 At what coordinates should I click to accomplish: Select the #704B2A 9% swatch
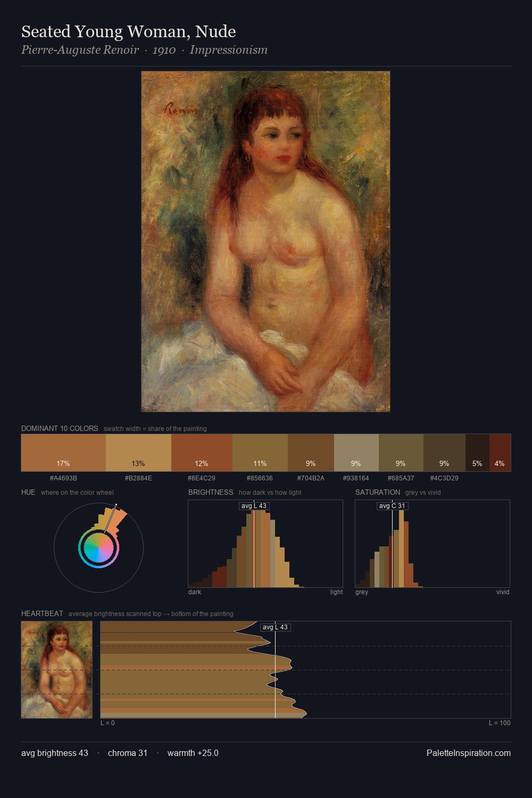pos(311,453)
